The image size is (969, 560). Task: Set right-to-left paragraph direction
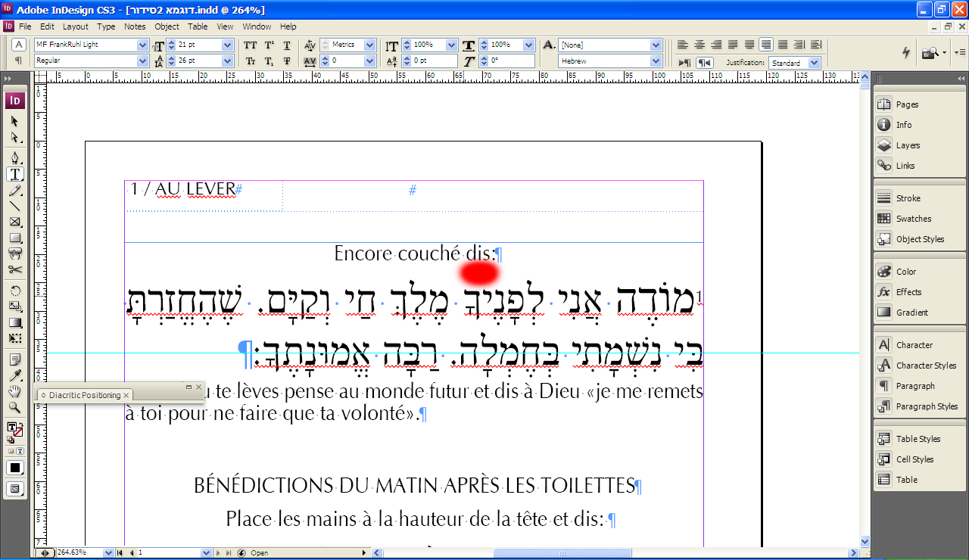pyautogui.click(x=704, y=63)
